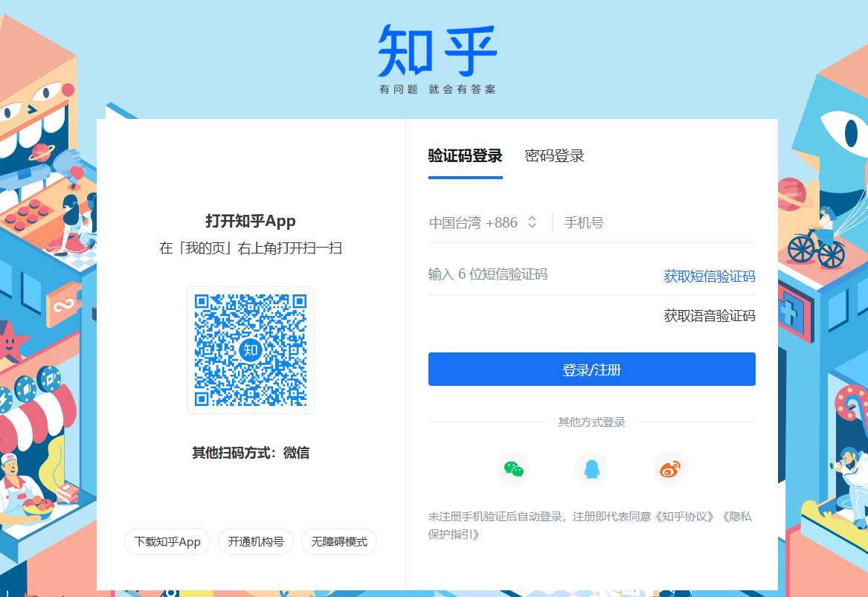
Task: Open the 《知乎协议》 link
Action: pyautogui.click(x=685, y=516)
